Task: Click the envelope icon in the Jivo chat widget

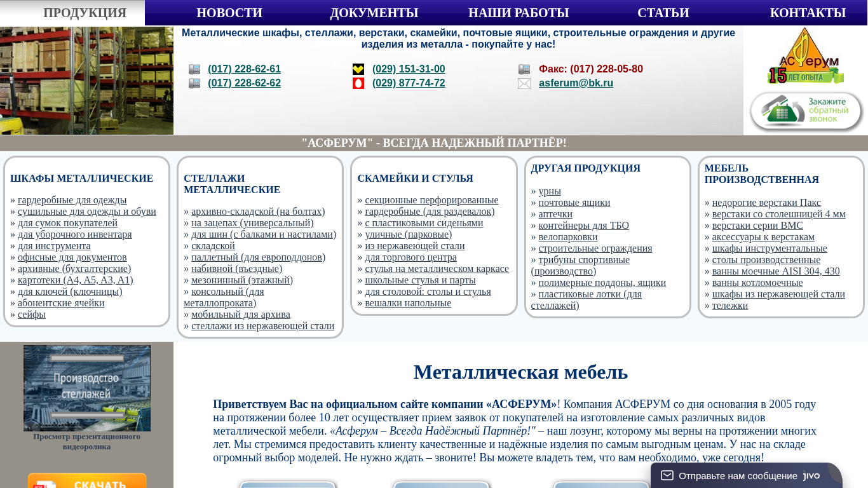Action: pos(667,476)
